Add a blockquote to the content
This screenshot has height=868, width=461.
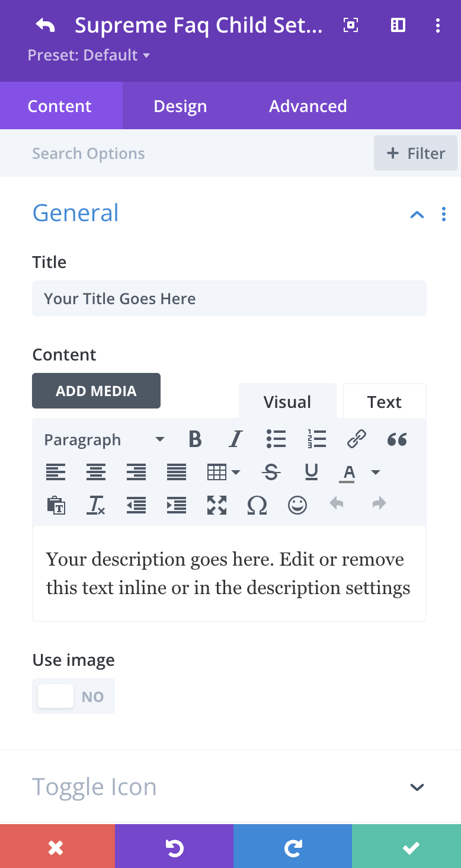(x=396, y=439)
